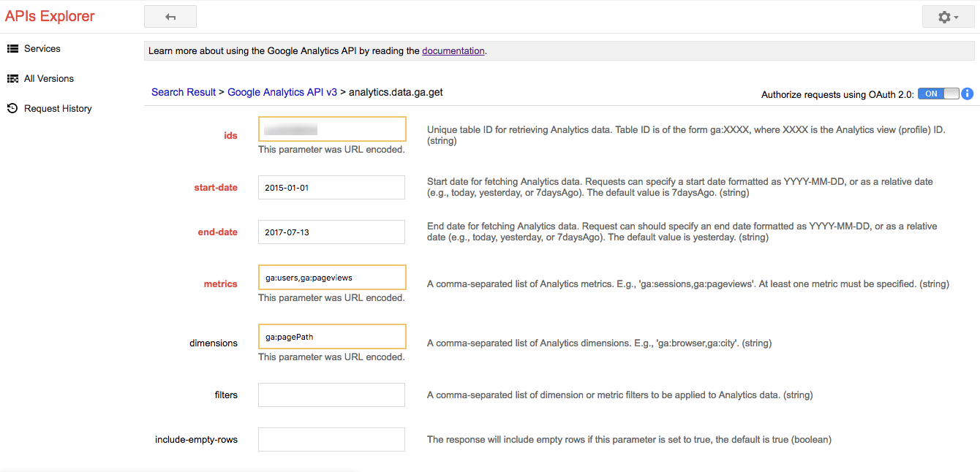
Task: Click the end-date input field
Action: [x=331, y=232]
